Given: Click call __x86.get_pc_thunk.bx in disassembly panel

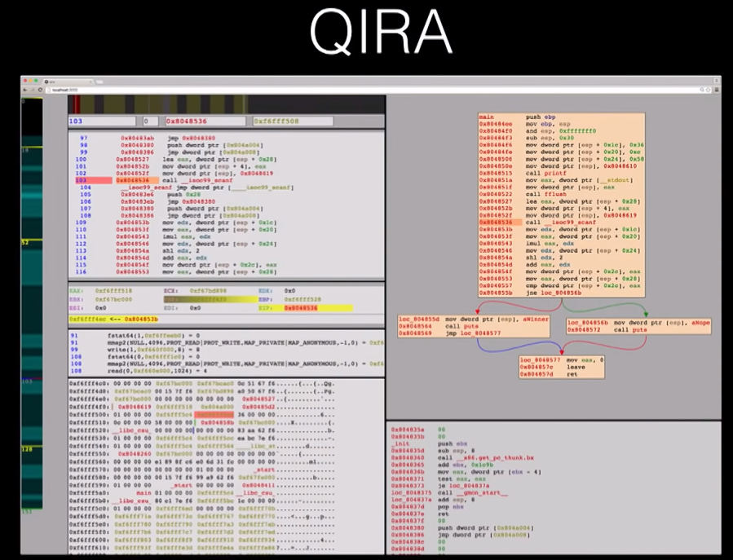Looking at the screenshot, I should point(486,458).
